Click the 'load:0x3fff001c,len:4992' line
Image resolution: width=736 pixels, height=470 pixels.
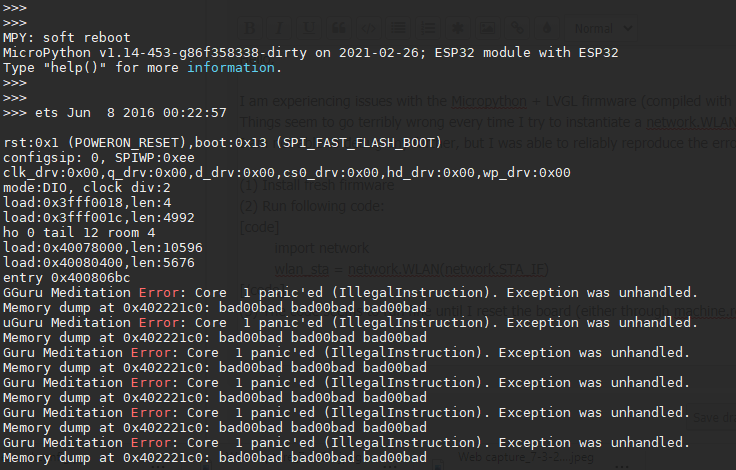(x=99, y=218)
